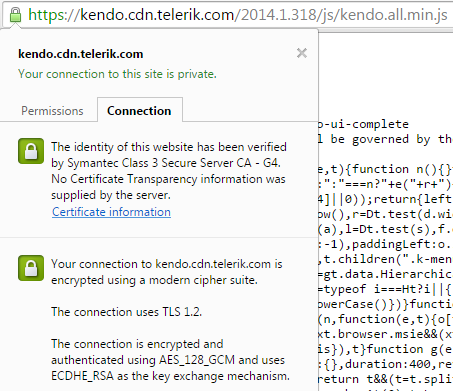Click the Symantec Class 3 identity paragraph
The image size is (453, 391).
(169, 171)
